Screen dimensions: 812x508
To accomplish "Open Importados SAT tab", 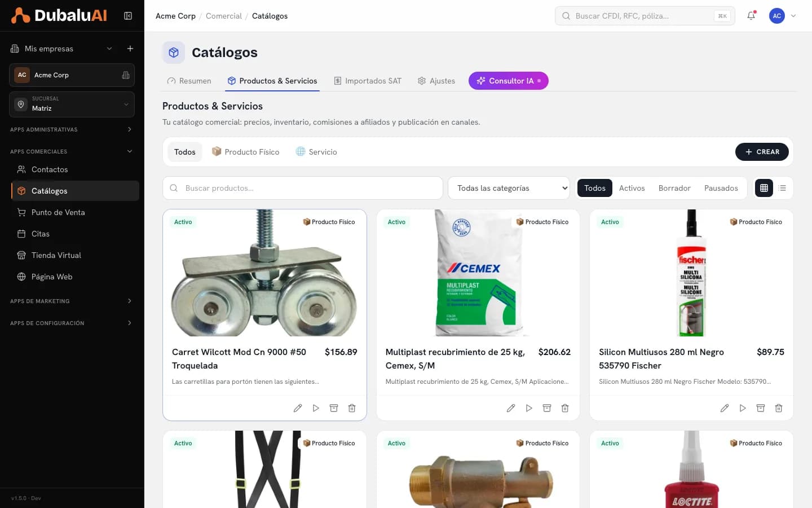I will click(x=368, y=81).
